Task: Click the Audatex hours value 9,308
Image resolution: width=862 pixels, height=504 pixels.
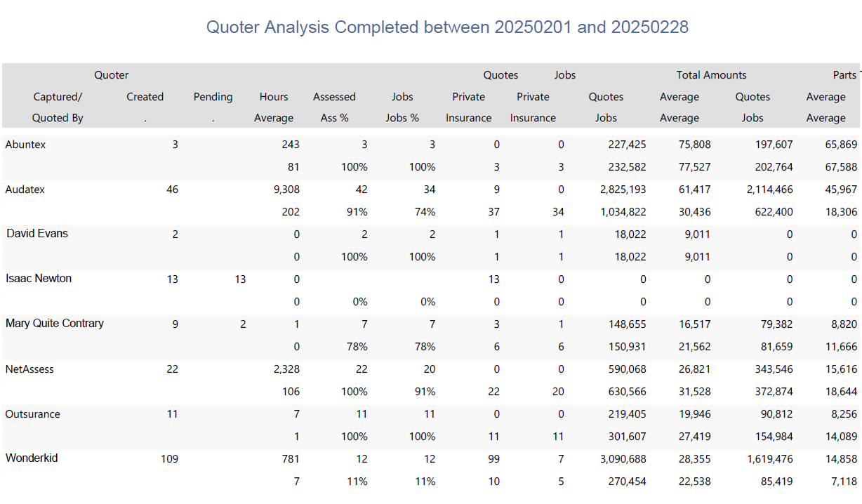Action: click(x=285, y=190)
